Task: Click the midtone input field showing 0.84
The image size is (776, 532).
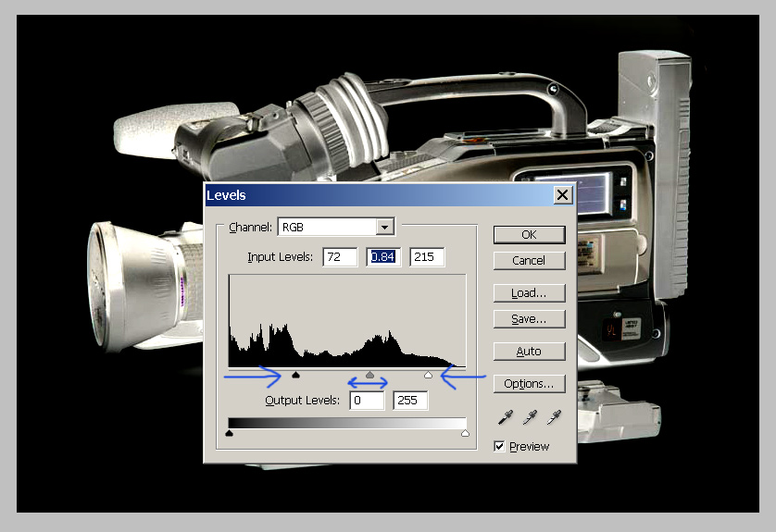Action: (383, 257)
